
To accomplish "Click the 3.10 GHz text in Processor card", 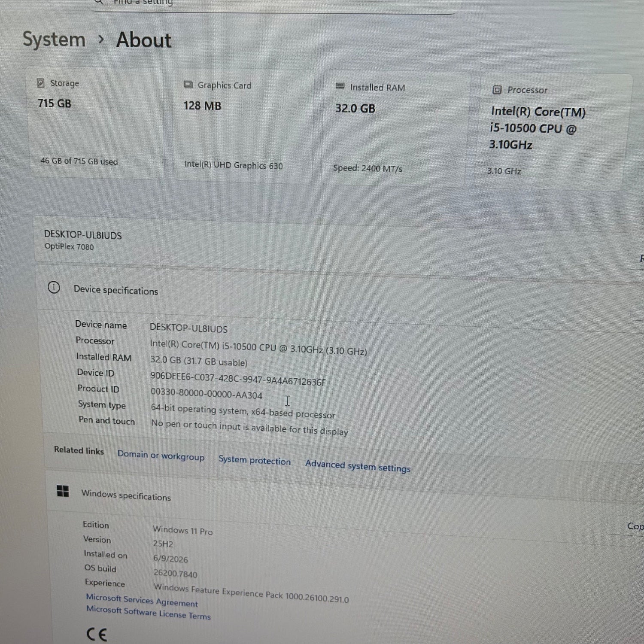I will click(x=504, y=171).
